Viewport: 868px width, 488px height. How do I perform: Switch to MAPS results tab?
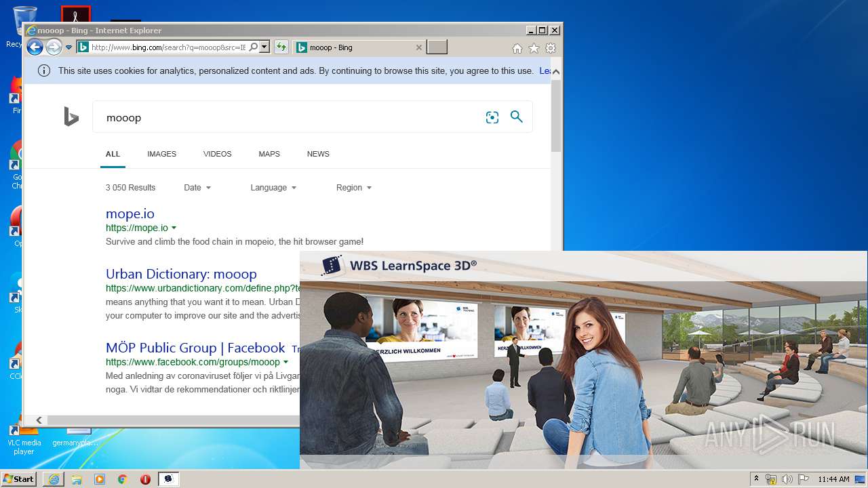tap(269, 154)
